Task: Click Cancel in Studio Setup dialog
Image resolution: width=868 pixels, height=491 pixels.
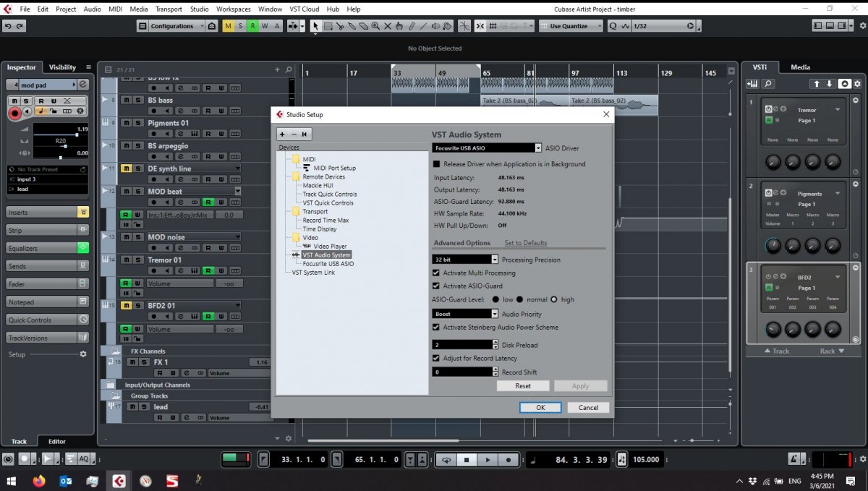Action: point(588,407)
